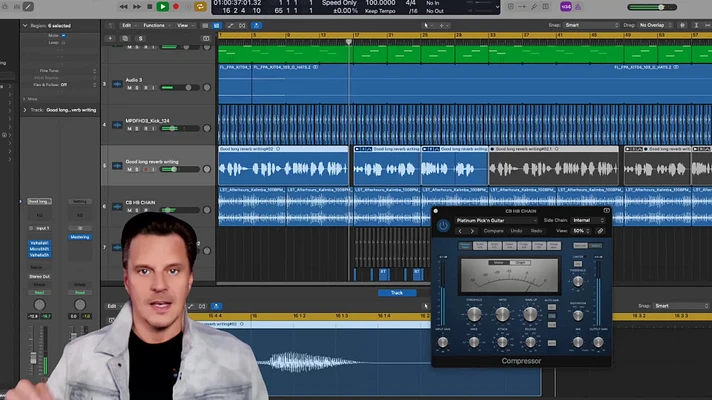Click the red Record button
The height and width of the screenshot is (400, 712).
[x=176, y=7]
